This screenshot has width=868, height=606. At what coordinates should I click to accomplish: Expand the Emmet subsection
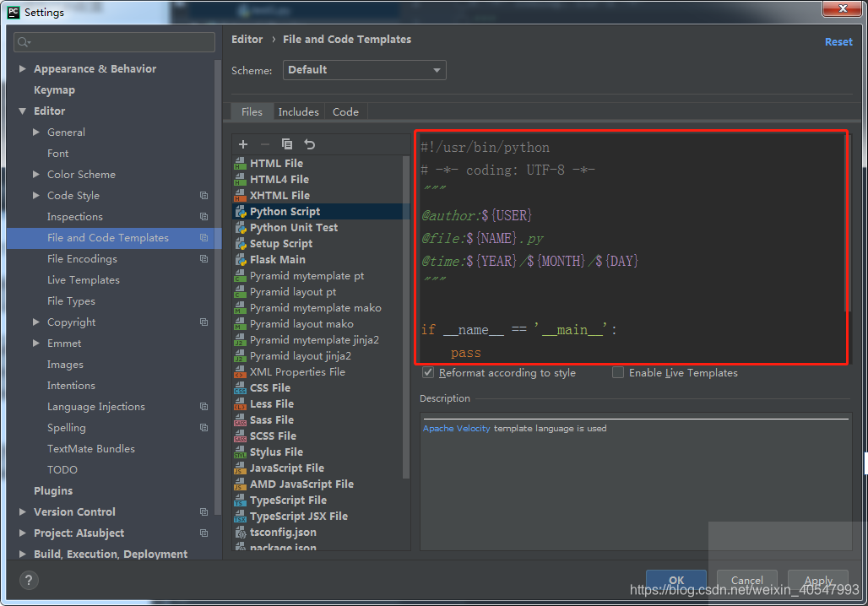[36, 344]
